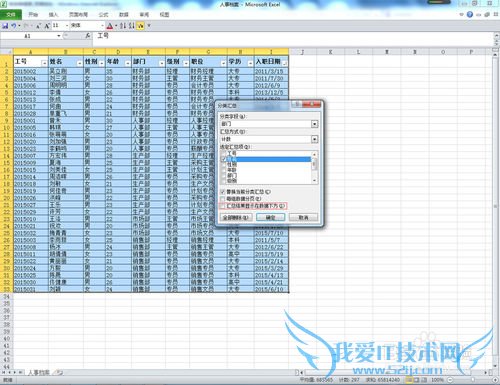
Task: Select Page Layout view icon in status bar
Action: [x=417, y=380]
